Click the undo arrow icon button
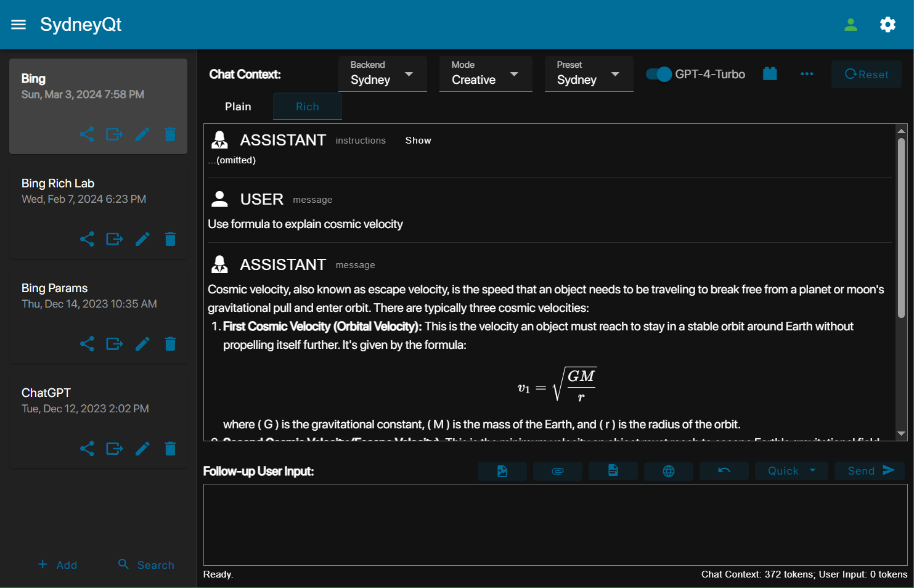The height and width of the screenshot is (588, 914). click(724, 471)
